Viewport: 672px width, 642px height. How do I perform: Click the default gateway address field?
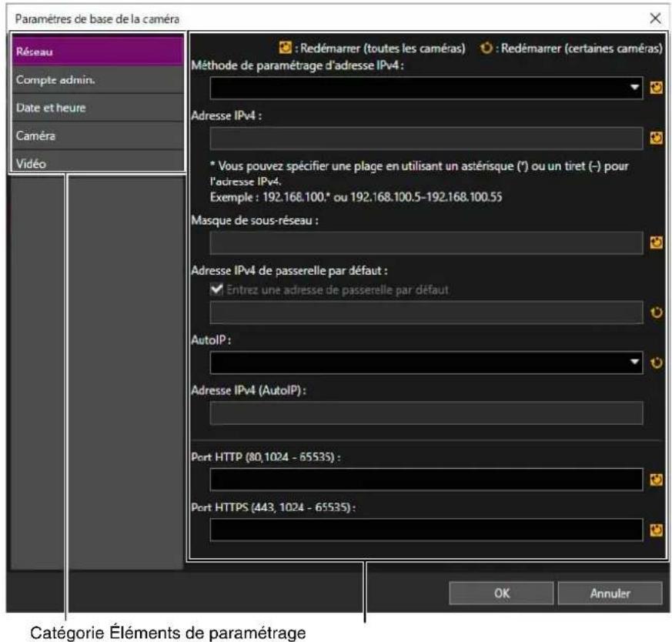click(426, 312)
